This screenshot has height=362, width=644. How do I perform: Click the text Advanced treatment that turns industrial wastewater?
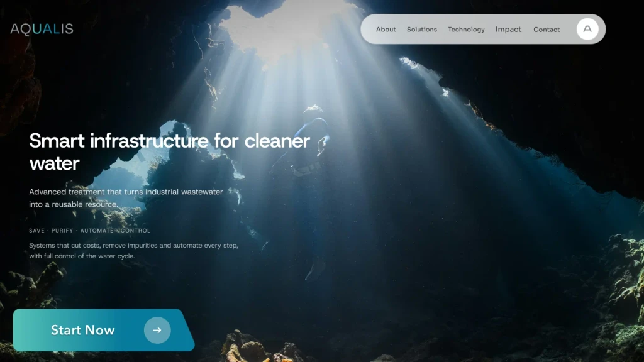(x=126, y=192)
